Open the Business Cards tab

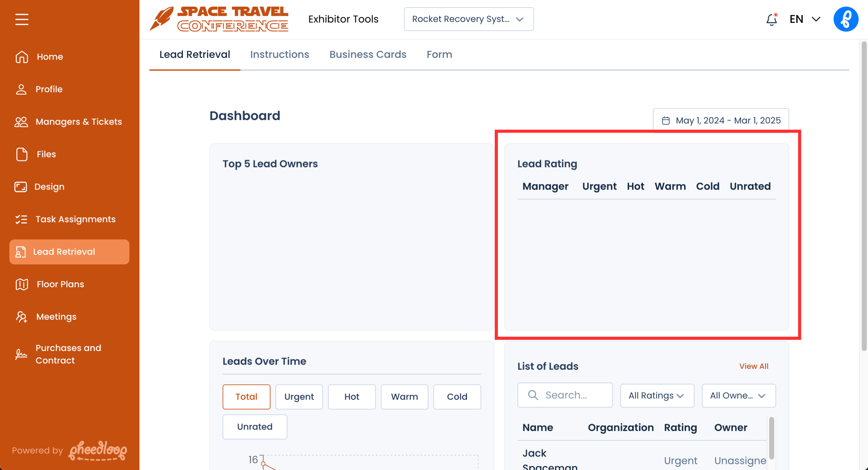368,54
